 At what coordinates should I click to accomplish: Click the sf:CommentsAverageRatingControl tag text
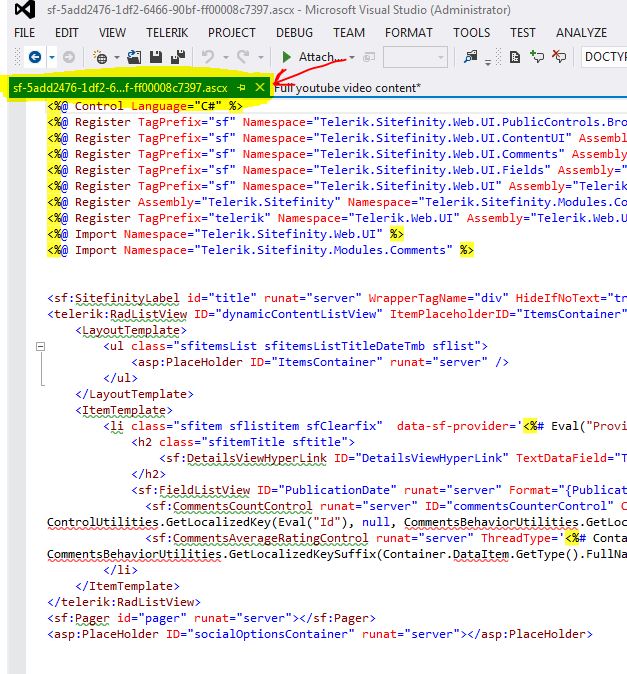tap(257, 538)
